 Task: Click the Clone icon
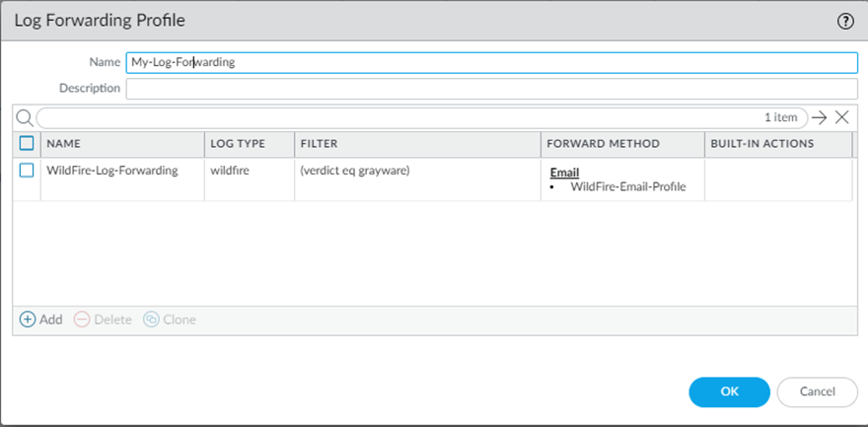pyautogui.click(x=151, y=320)
